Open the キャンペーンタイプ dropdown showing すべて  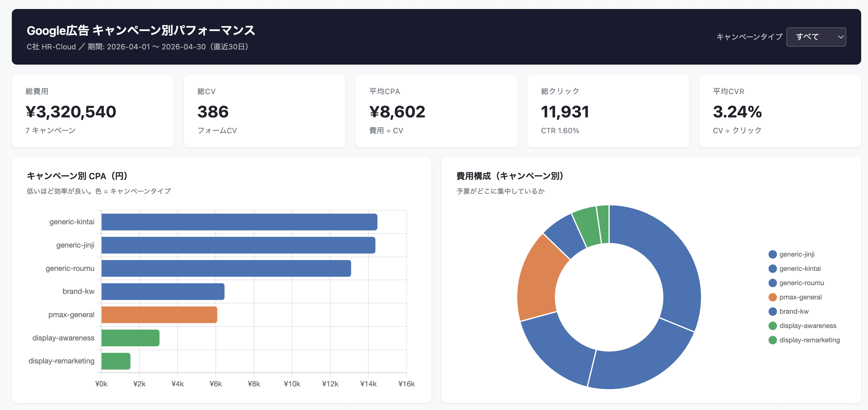pyautogui.click(x=816, y=37)
